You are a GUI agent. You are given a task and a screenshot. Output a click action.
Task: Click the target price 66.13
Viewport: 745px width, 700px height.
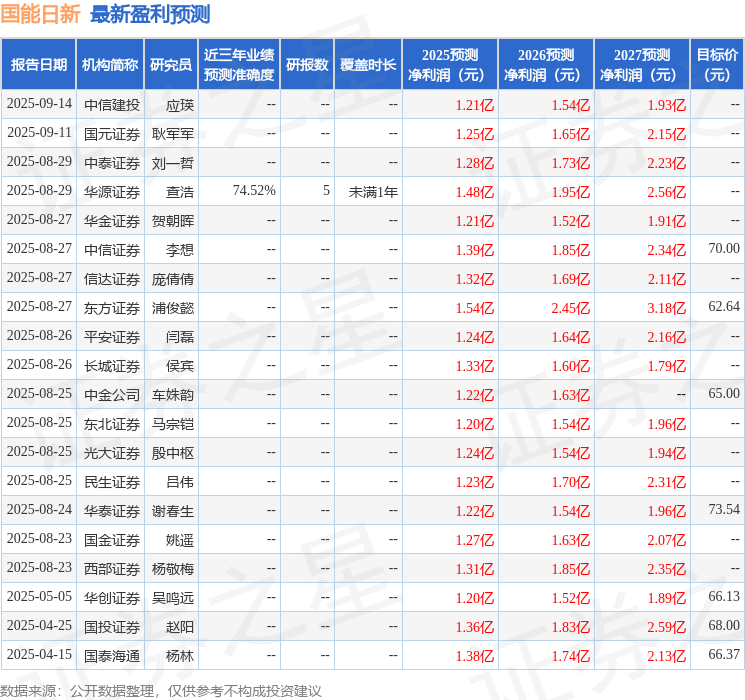click(724, 596)
